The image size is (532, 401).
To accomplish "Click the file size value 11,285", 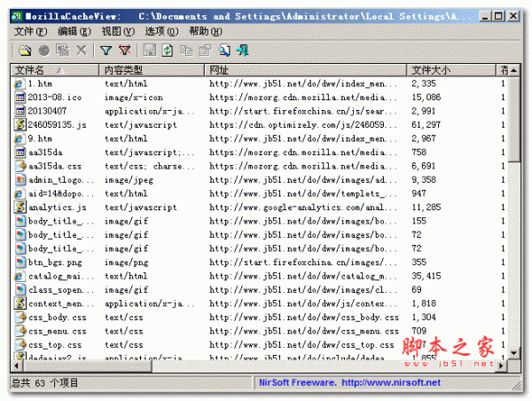I will (426, 207).
